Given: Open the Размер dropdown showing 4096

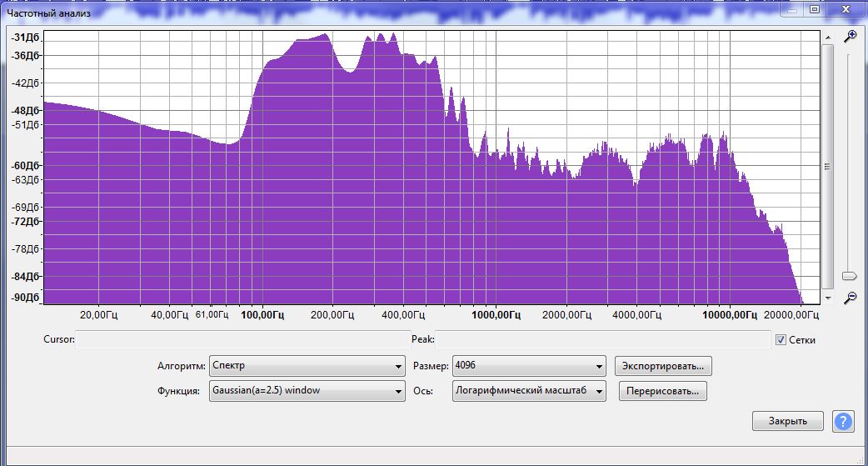Looking at the screenshot, I should click(529, 366).
